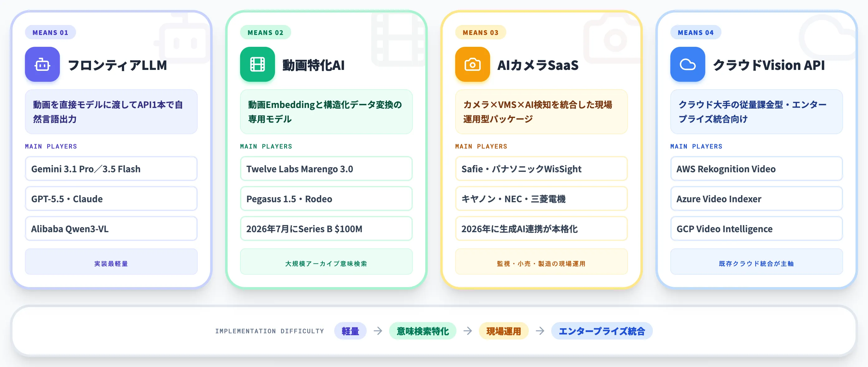
Task: Select the Azure Video Indexer item
Action: 756,199
